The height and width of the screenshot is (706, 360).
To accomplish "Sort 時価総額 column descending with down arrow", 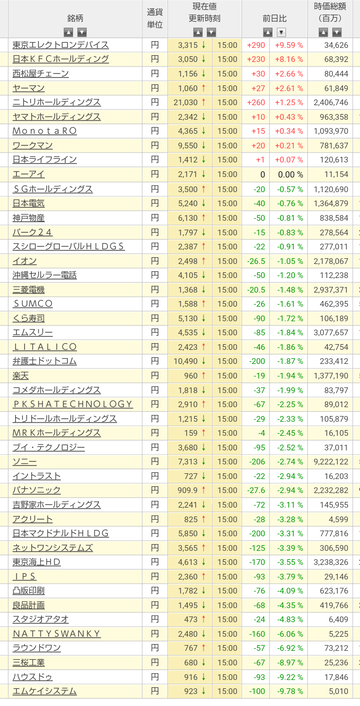I will pyautogui.click(x=337, y=32).
